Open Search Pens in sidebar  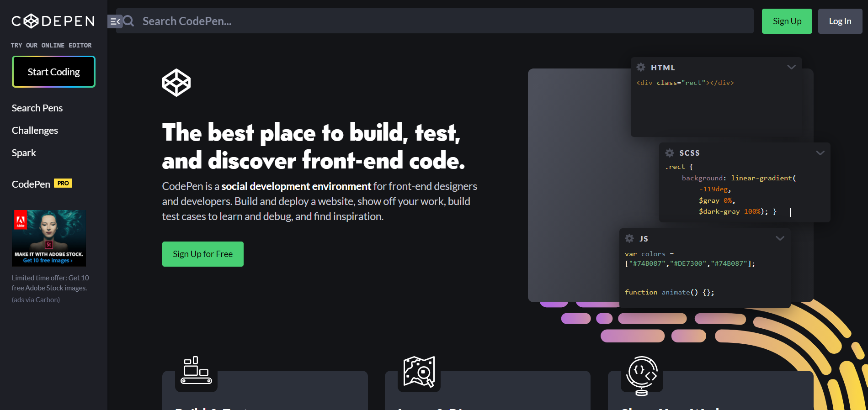[37, 108]
